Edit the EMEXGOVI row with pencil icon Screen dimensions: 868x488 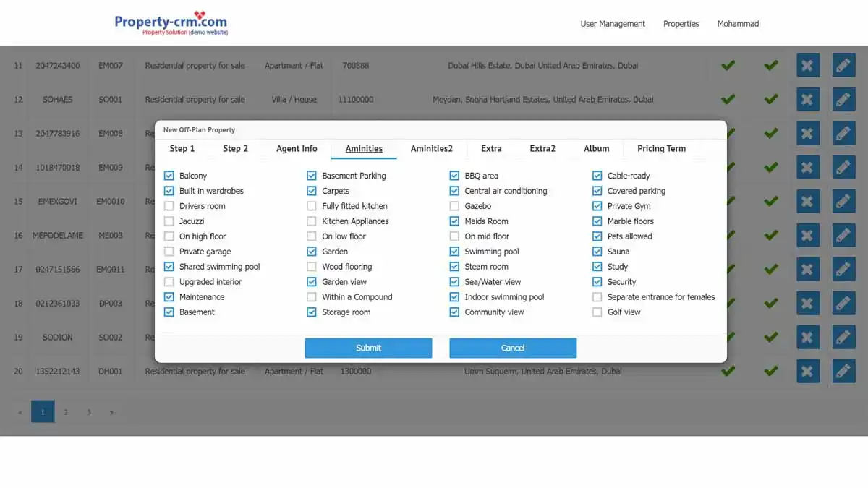pyautogui.click(x=843, y=201)
